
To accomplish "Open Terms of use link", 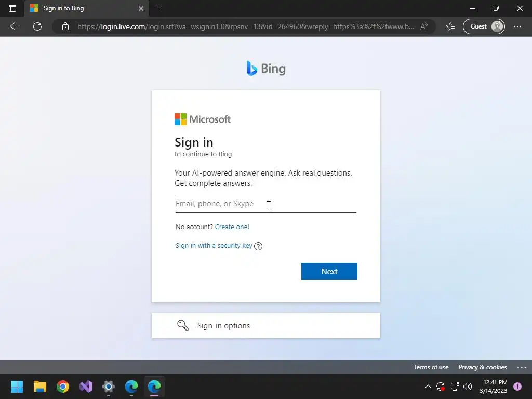I will coord(431,367).
